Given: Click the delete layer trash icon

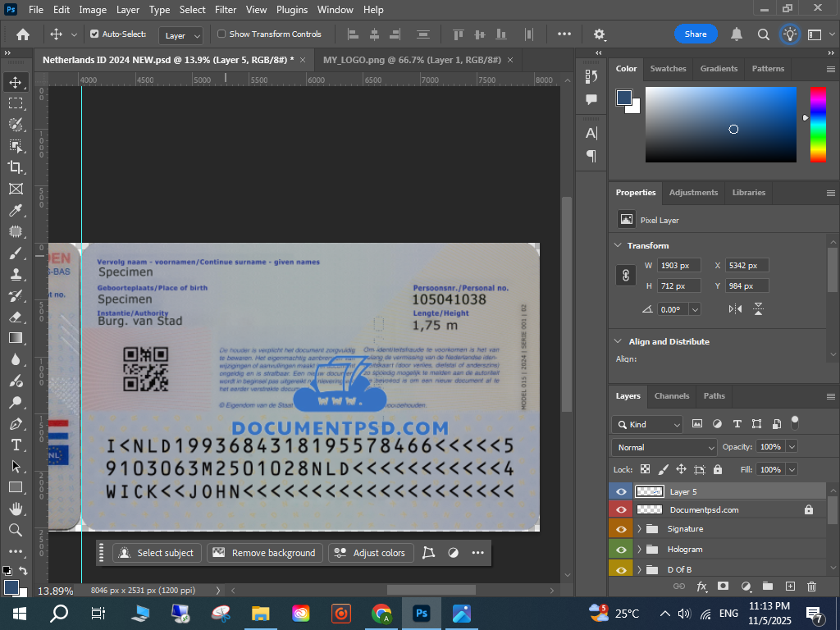Looking at the screenshot, I should coord(812,587).
